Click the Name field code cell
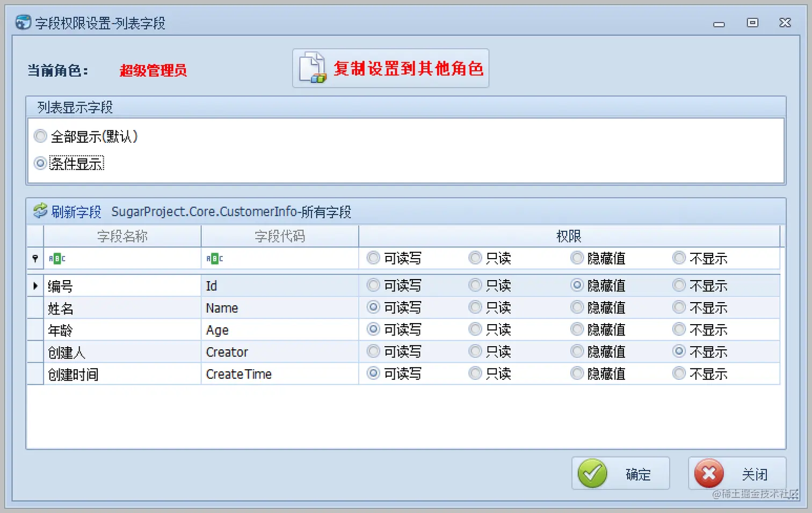Viewport: 812px width, 513px height. pos(280,307)
